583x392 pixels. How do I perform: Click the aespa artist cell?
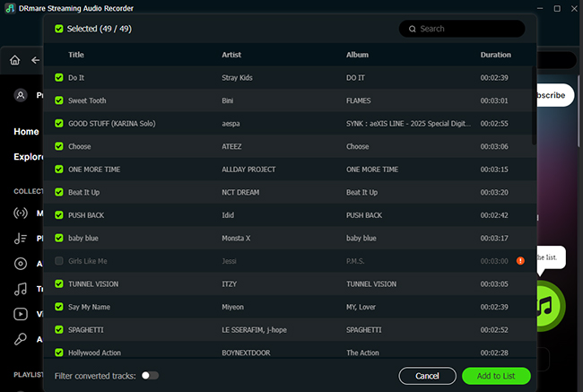pyautogui.click(x=231, y=124)
